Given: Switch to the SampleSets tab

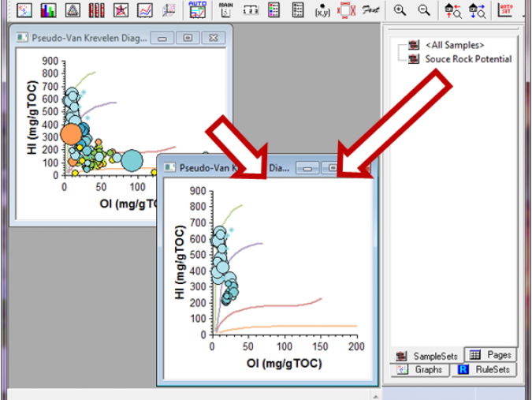Looking at the screenshot, I should (x=427, y=356).
